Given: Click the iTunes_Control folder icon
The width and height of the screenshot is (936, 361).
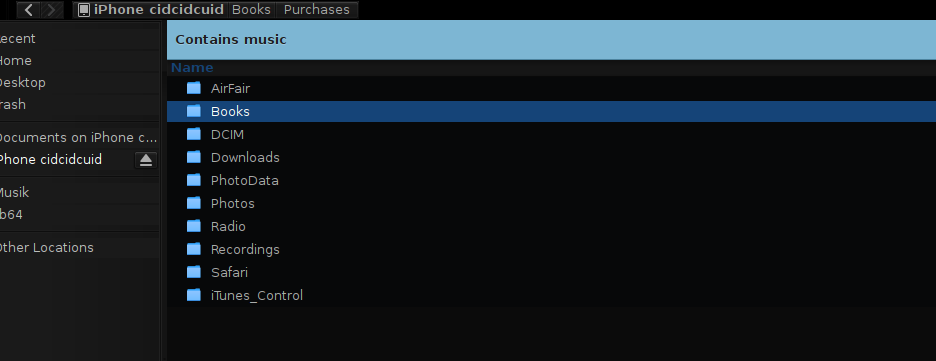Looking at the screenshot, I should [x=193, y=295].
